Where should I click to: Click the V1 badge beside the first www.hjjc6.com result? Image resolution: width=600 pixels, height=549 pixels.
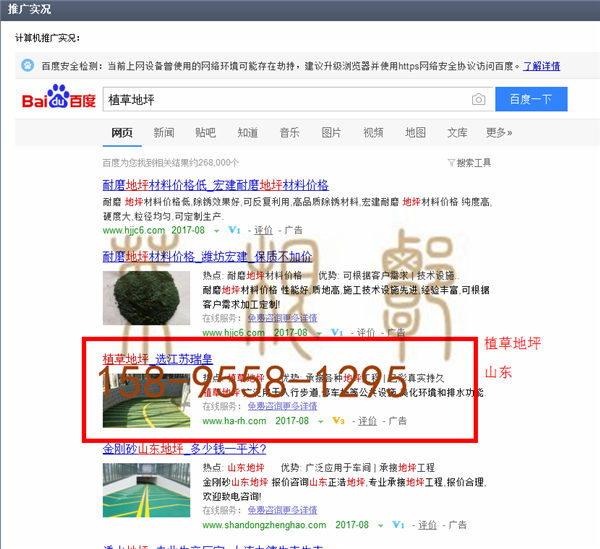point(234,230)
